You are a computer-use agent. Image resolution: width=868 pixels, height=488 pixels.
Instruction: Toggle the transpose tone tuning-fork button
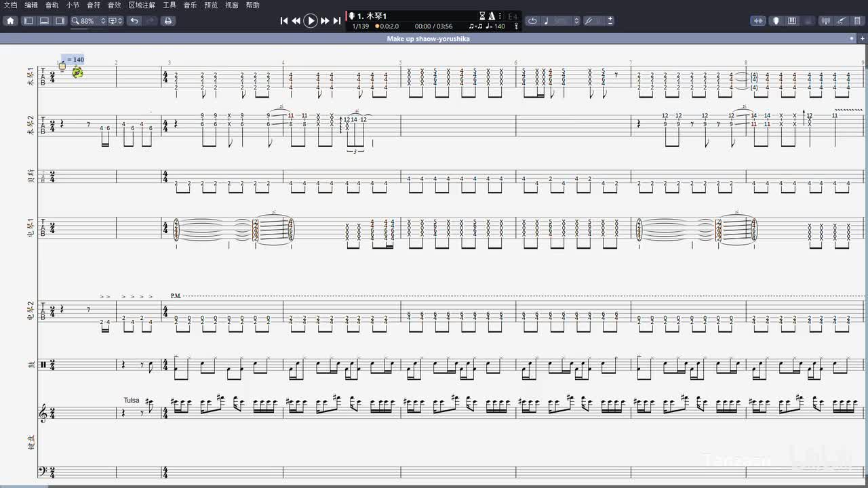589,21
